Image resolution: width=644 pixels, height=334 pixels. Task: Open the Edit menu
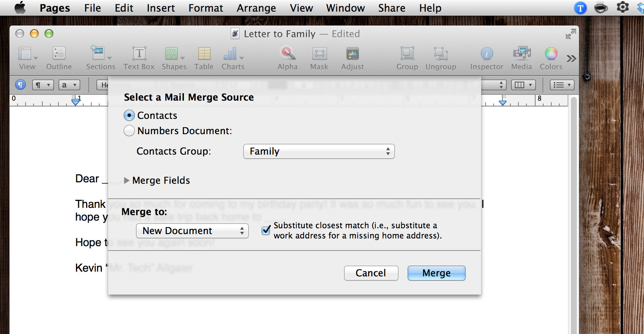[x=124, y=8]
